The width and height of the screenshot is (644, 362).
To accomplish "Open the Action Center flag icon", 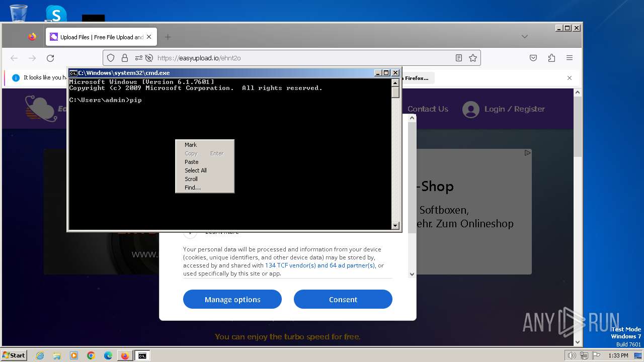I will [597, 355].
